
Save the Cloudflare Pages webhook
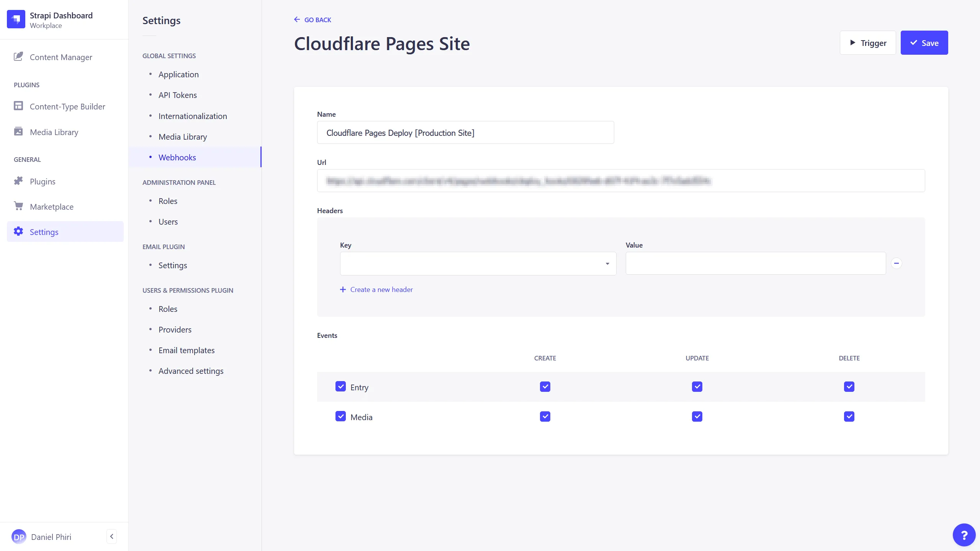pyautogui.click(x=924, y=42)
